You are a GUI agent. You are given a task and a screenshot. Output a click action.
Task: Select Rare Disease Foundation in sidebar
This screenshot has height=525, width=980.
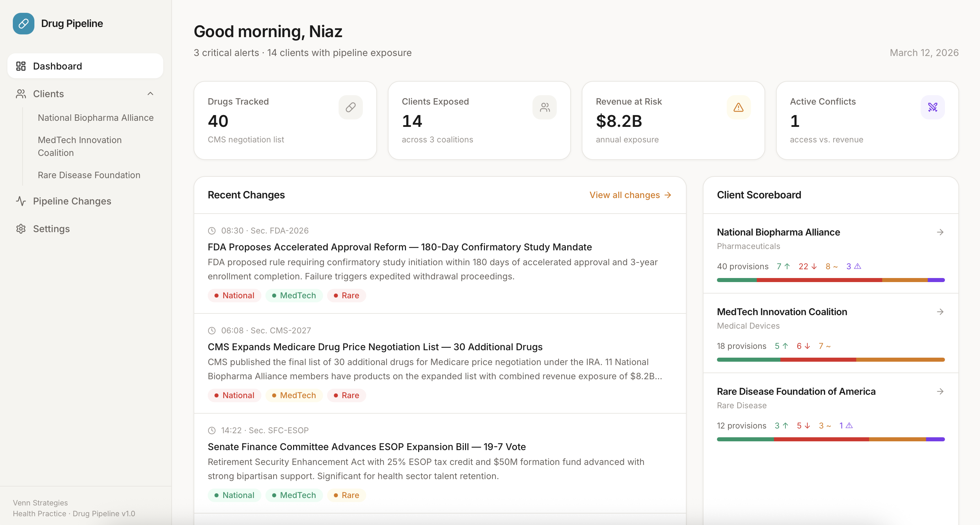[89, 175]
